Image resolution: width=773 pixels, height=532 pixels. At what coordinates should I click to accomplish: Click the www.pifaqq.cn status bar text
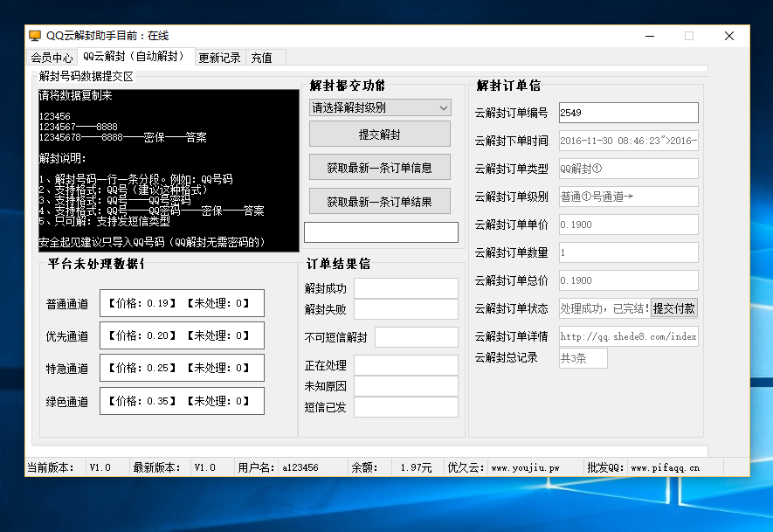[x=665, y=467]
